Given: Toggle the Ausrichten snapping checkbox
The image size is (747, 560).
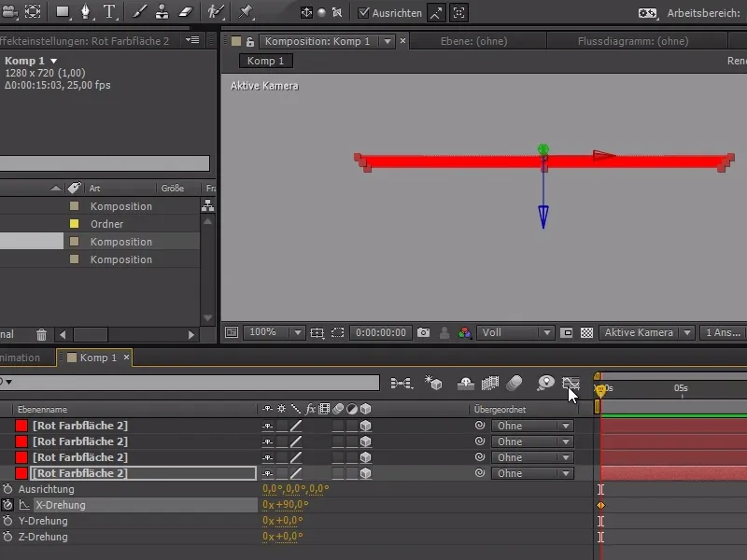Looking at the screenshot, I should [x=363, y=13].
